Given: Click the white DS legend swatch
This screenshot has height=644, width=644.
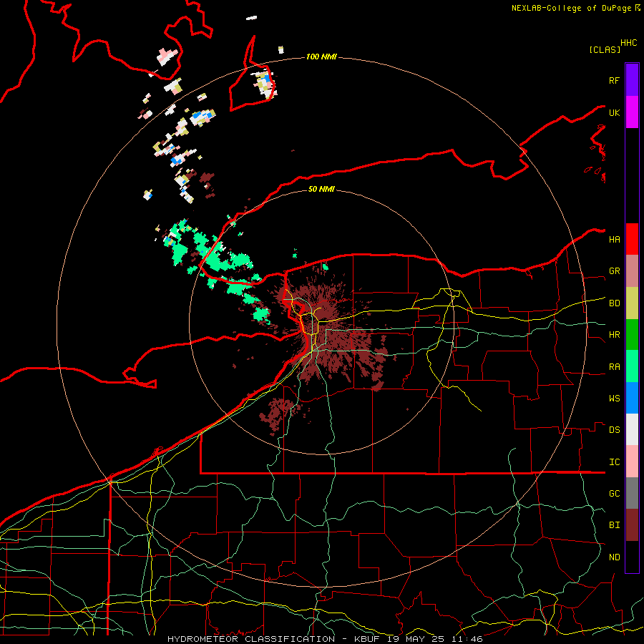Looking at the screenshot, I should [632, 429].
